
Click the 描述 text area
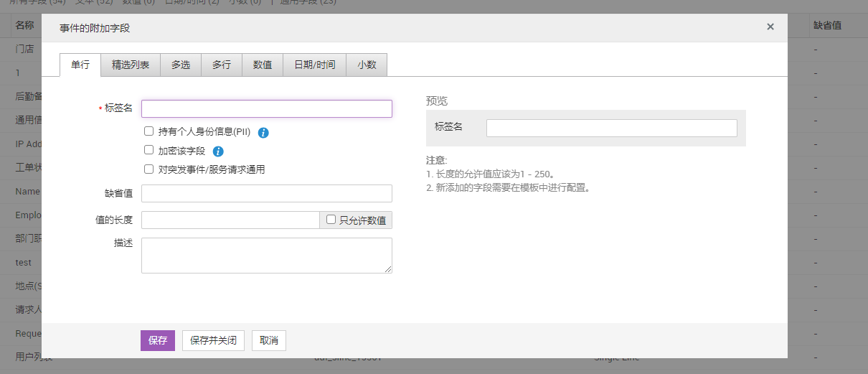267,256
